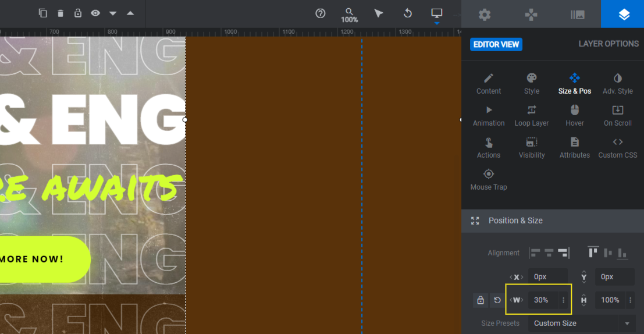Click the W width label icon
644x334 pixels.
click(516, 300)
